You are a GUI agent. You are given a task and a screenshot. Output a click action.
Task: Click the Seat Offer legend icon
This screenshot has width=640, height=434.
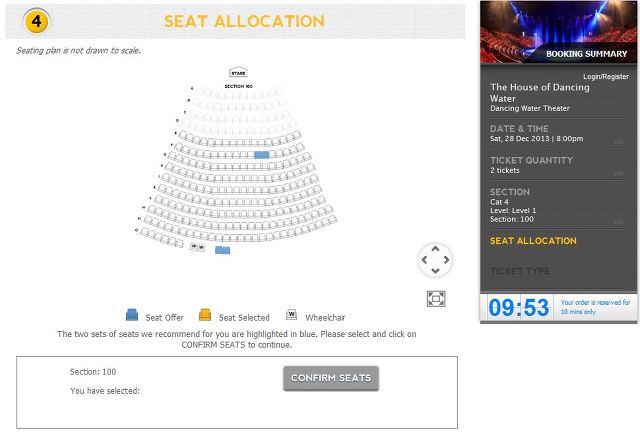tap(131, 316)
